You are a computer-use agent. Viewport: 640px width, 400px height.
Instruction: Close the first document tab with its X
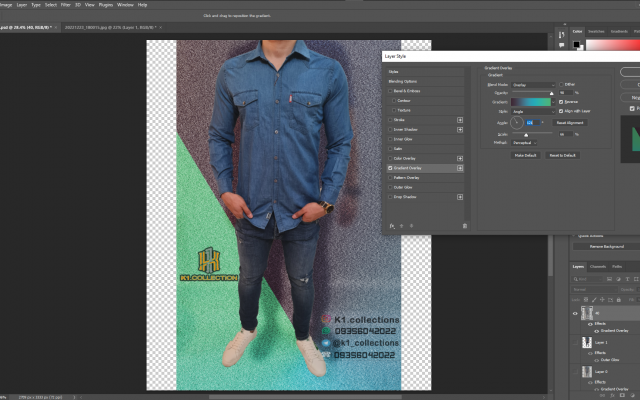pos(56,27)
